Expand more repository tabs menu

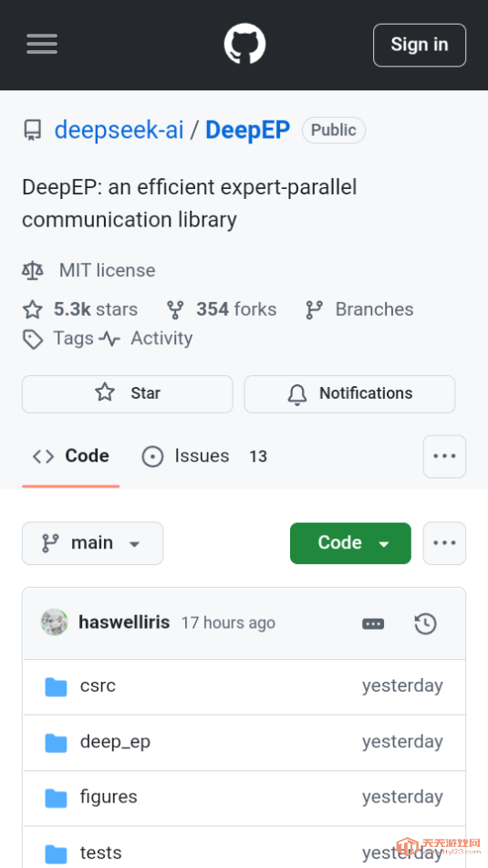pos(444,456)
